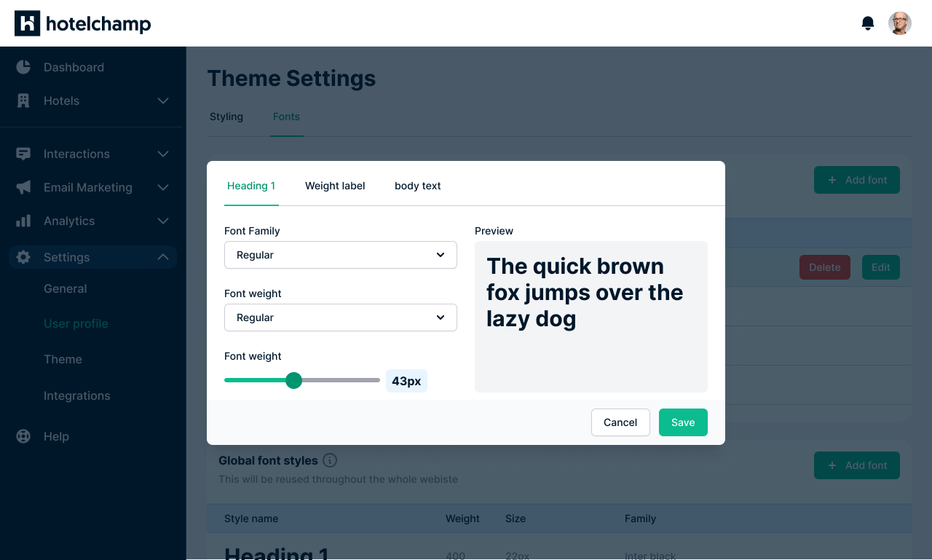Viewport: 932px width, 560px height.
Task: Click the info icon beside Global font styles
Action: point(330,460)
